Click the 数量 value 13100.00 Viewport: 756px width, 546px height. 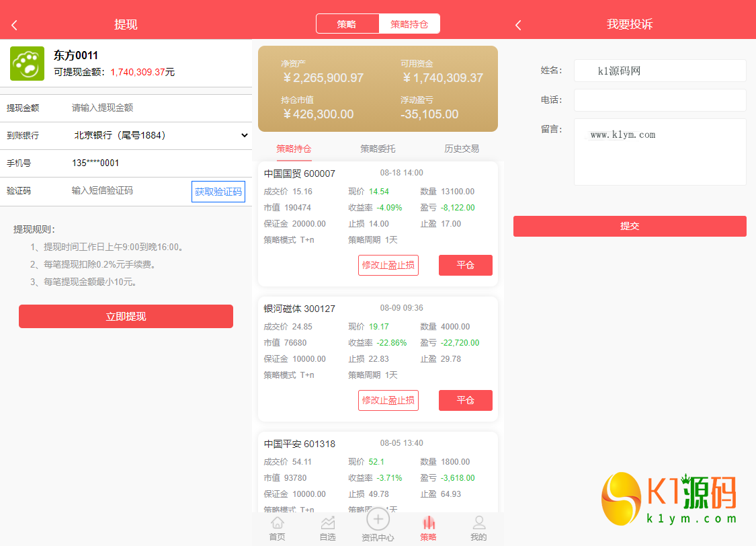tap(458, 192)
